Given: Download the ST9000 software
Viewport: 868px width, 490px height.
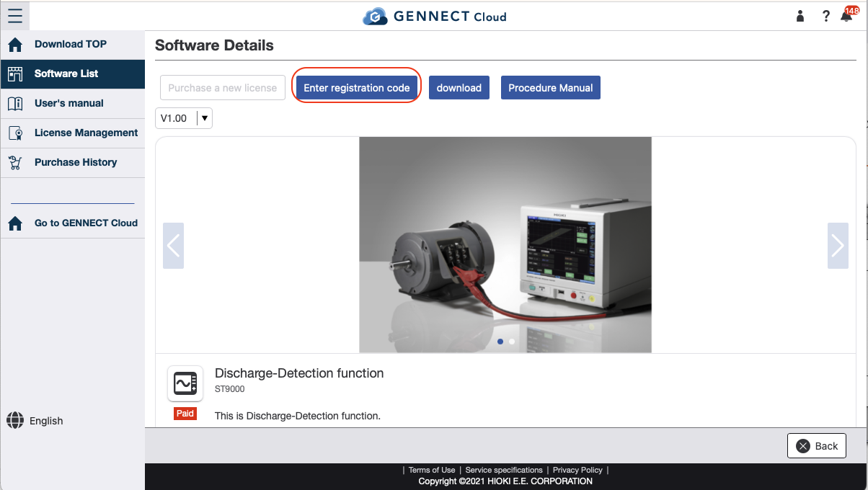Looking at the screenshot, I should pos(459,87).
